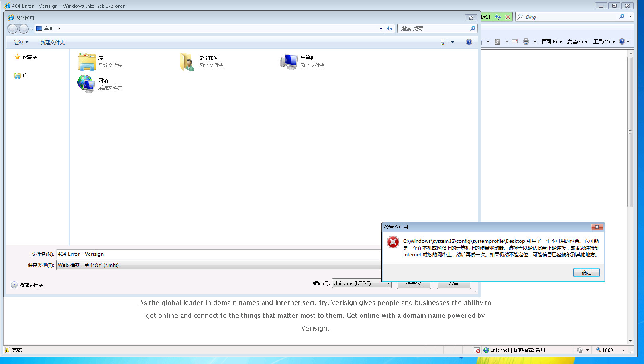644x364 pixels.
Task: Click scroll-down arrow of IE scrollbar
Action: coord(630,341)
